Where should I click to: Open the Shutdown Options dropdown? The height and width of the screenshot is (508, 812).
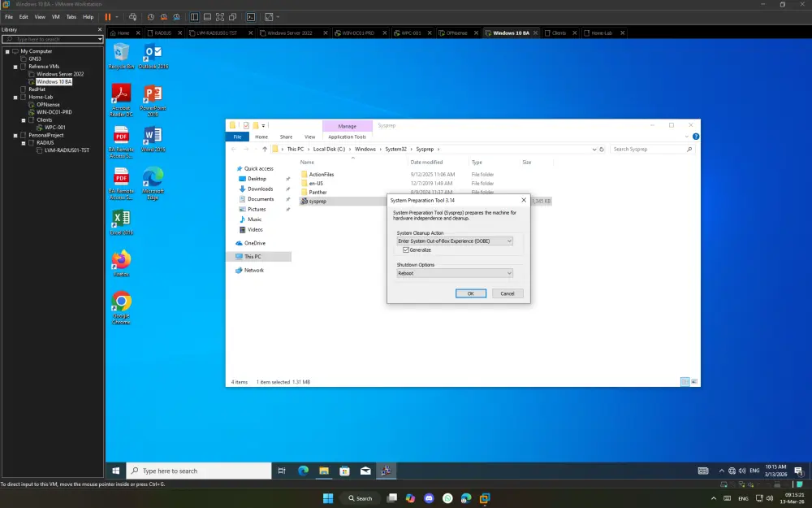point(455,273)
